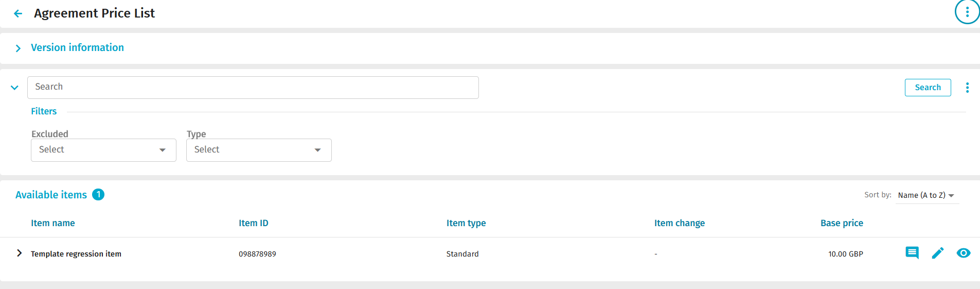Click the back arrow icon

coord(18,13)
